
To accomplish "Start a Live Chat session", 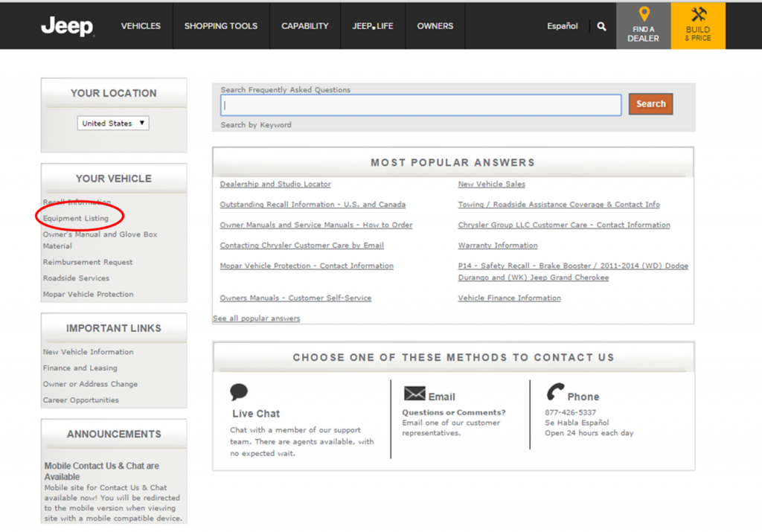I will 256,414.
